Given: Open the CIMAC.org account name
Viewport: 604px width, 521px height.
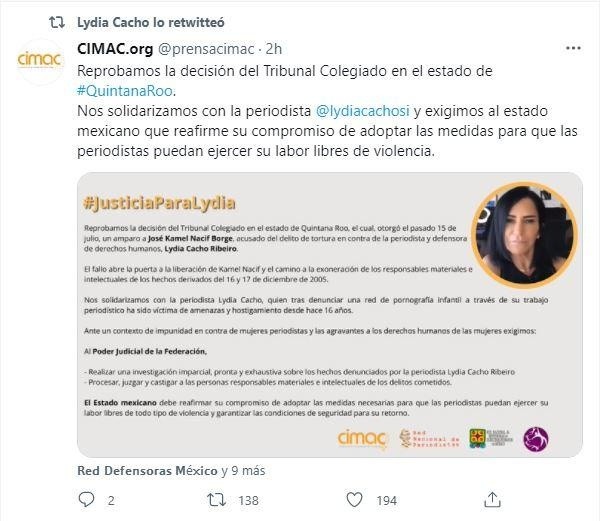Looking at the screenshot, I should click(115, 49).
